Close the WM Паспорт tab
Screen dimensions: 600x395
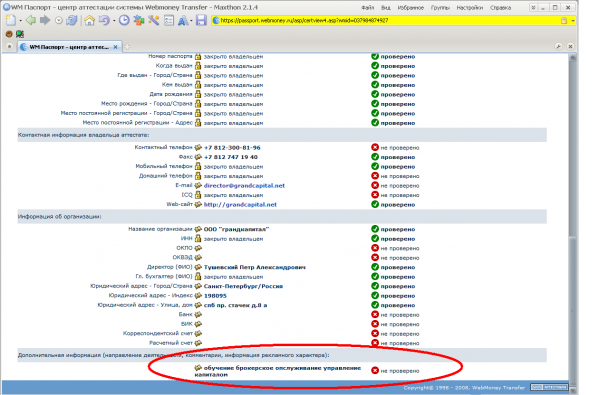[115, 47]
